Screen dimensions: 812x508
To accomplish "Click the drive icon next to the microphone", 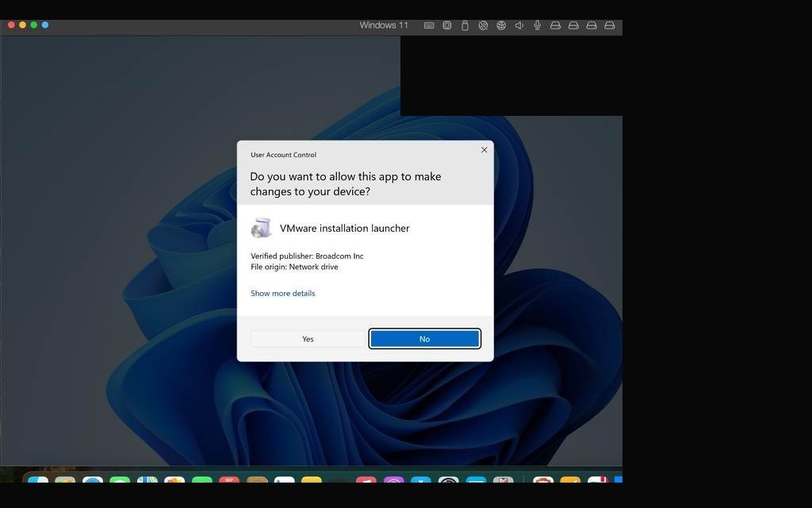I will 556,25.
